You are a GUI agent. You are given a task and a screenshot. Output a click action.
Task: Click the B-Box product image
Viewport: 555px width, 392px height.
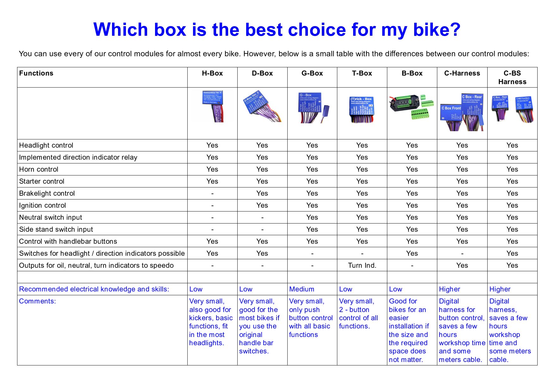click(412, 107)
